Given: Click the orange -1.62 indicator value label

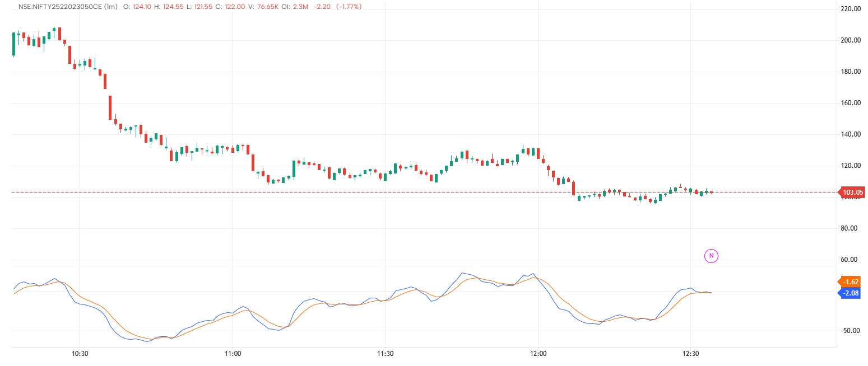Looking at the screenshot, I should pyautogui.click(x=851, y=282).
